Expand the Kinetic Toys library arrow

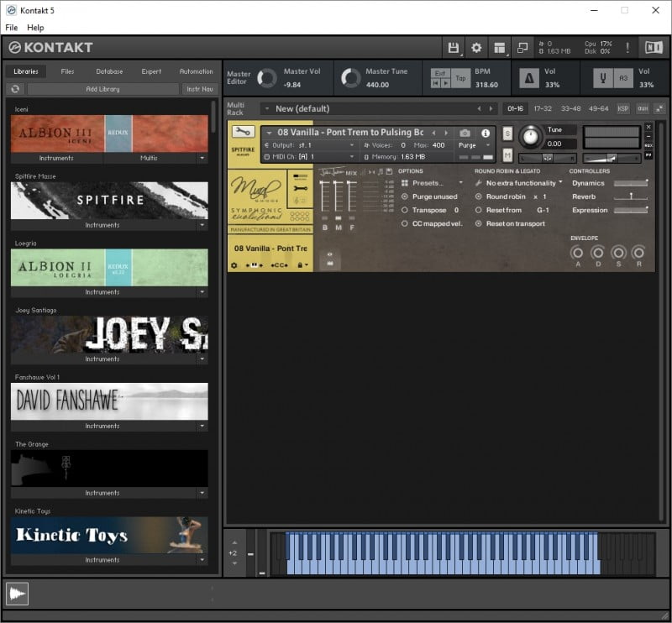[202, 560]
